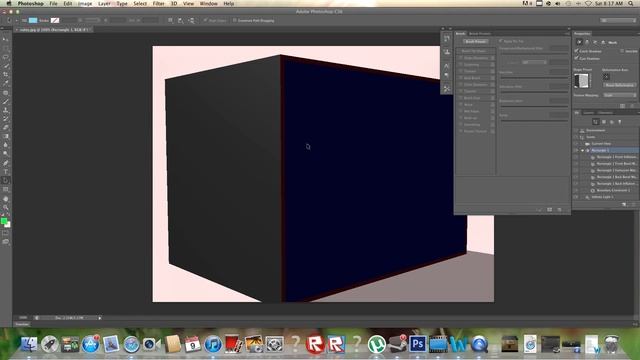Open the Filter menu
The height and width of the screenshot is (360, 640).
point(158,4)
